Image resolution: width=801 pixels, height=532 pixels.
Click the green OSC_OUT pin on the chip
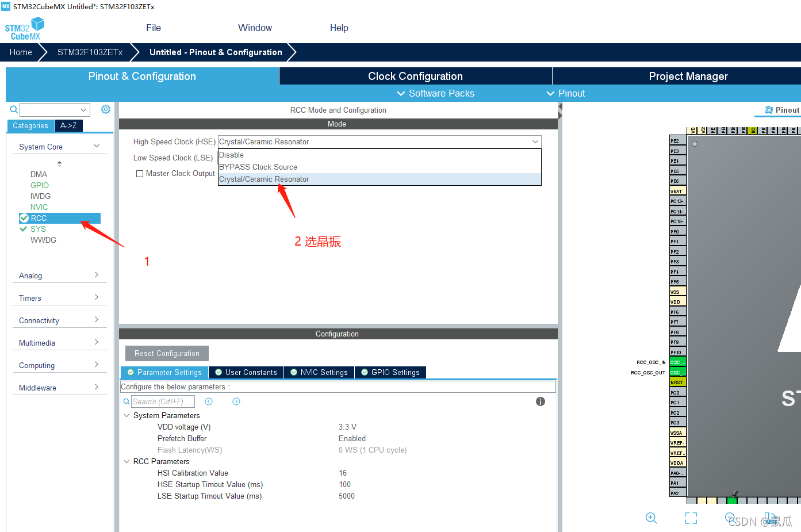[677, 372]
